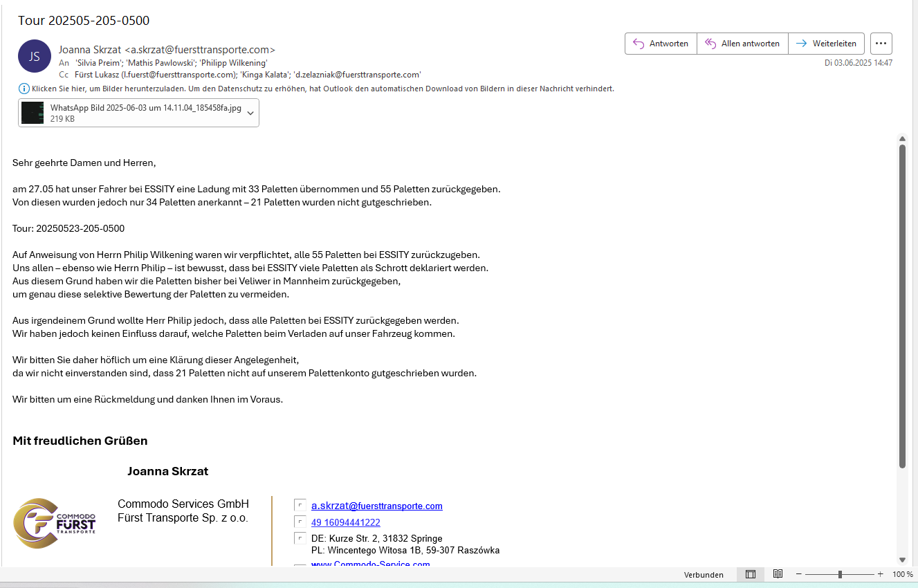Click the zoom slider handle
Image resolution: width=918 pixels, height=588 pixels.
click(840, 574)
